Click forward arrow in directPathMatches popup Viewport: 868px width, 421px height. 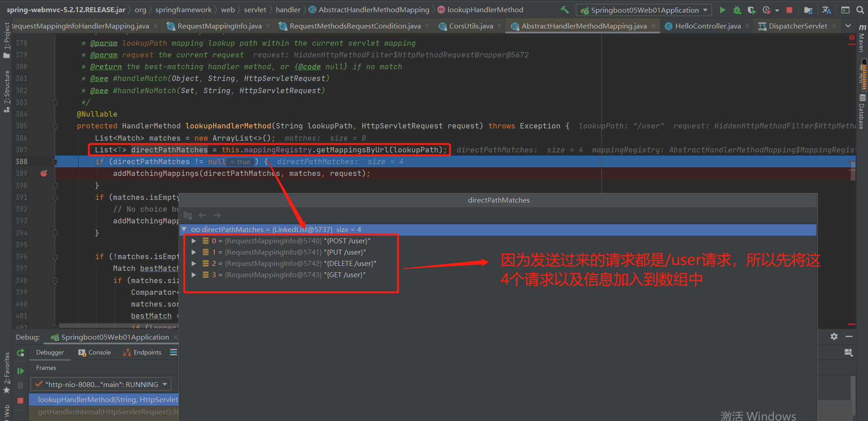(217, 215)
